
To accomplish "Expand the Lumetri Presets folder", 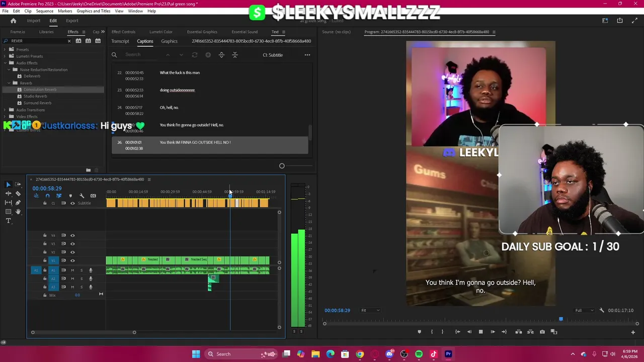I will 5,56.
